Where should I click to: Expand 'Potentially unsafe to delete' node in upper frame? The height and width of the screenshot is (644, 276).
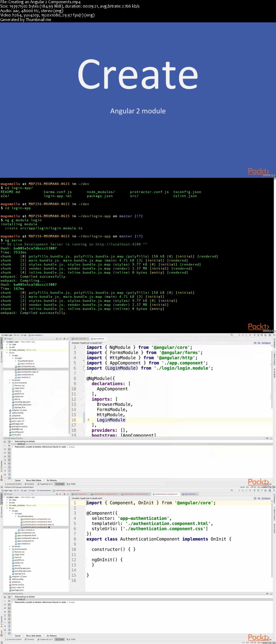[x=13, y=447]
